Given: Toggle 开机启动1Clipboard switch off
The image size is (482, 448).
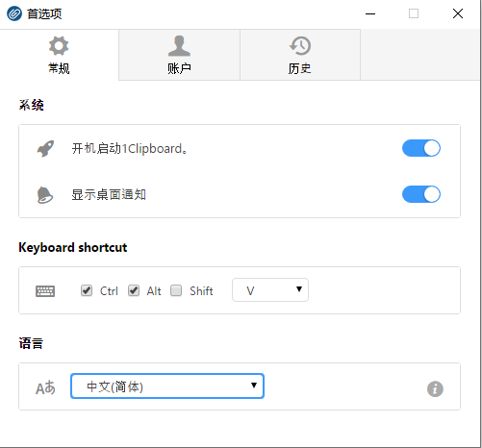Looking at the screenshot, I should (x=421, y=148).
